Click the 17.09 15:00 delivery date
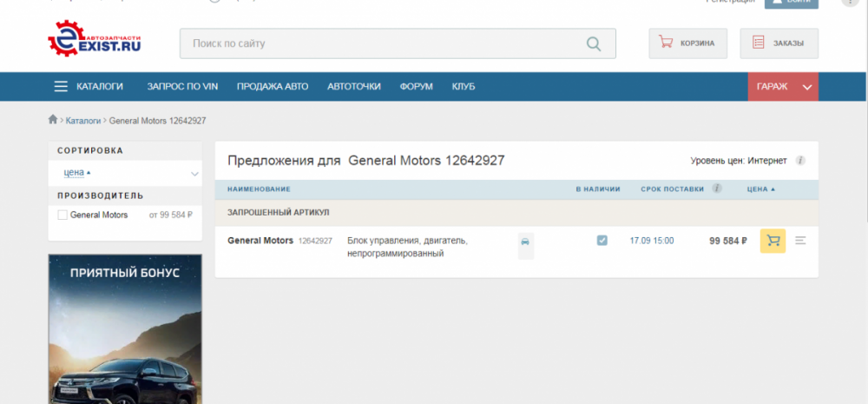Screen dimensions: 868x404 pyautogui.click(x=652, y=241)
